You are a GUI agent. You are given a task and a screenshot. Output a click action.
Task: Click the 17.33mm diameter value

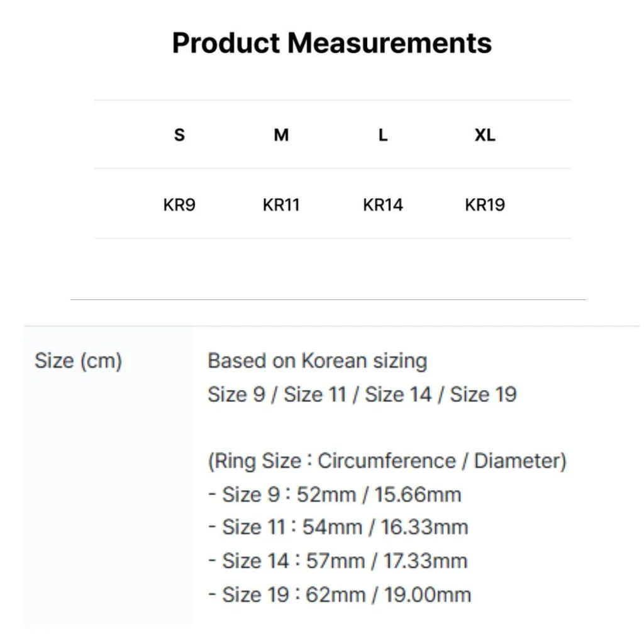coord(425,561)
